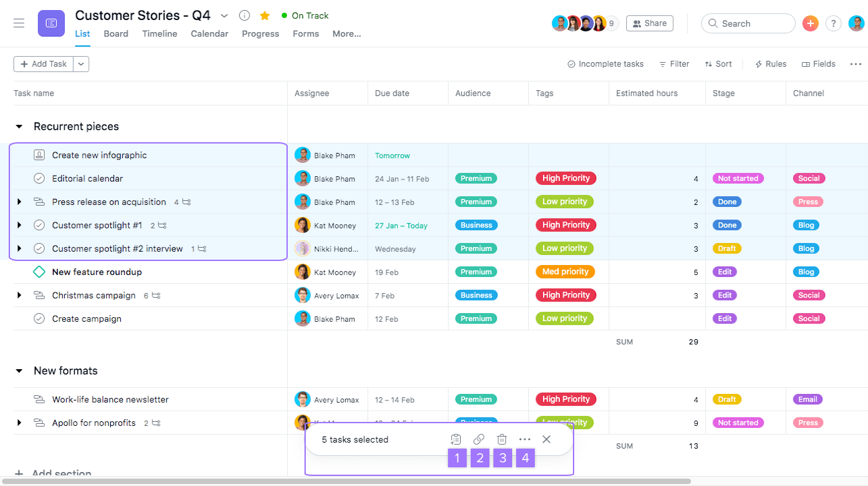Click inside the Search field
Viewport: 868px width, 486px height.
[748, 23]
